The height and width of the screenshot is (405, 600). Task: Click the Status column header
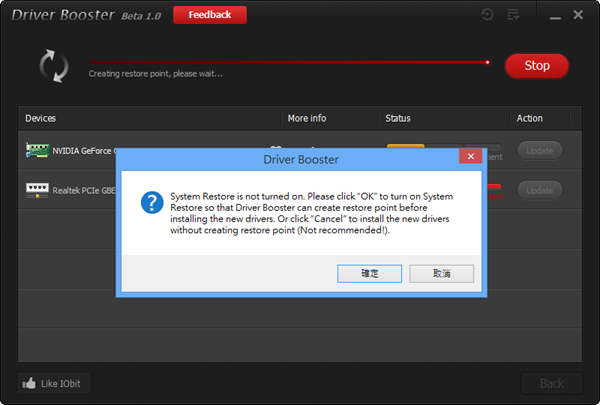click(398, 118)
